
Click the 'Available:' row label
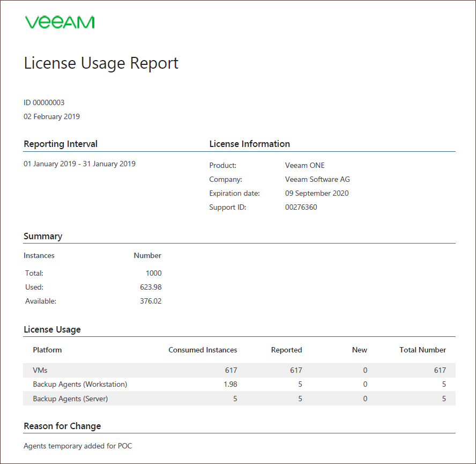(41, 301)
